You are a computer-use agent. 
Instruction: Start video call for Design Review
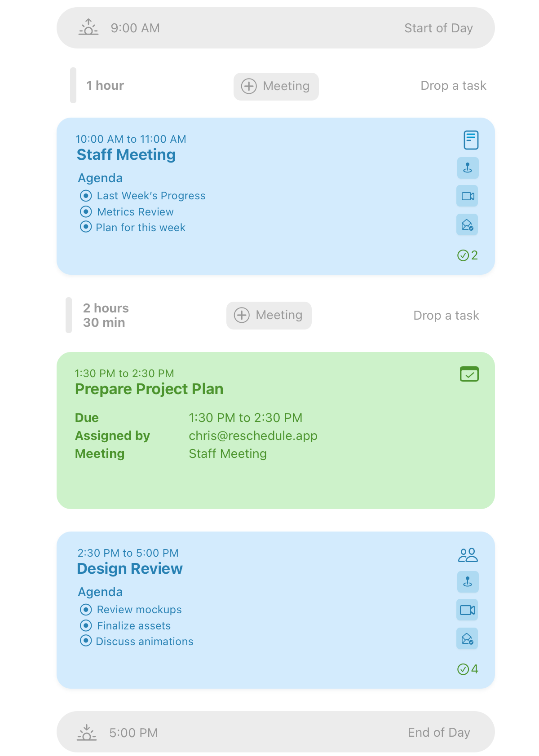point(468,610)
